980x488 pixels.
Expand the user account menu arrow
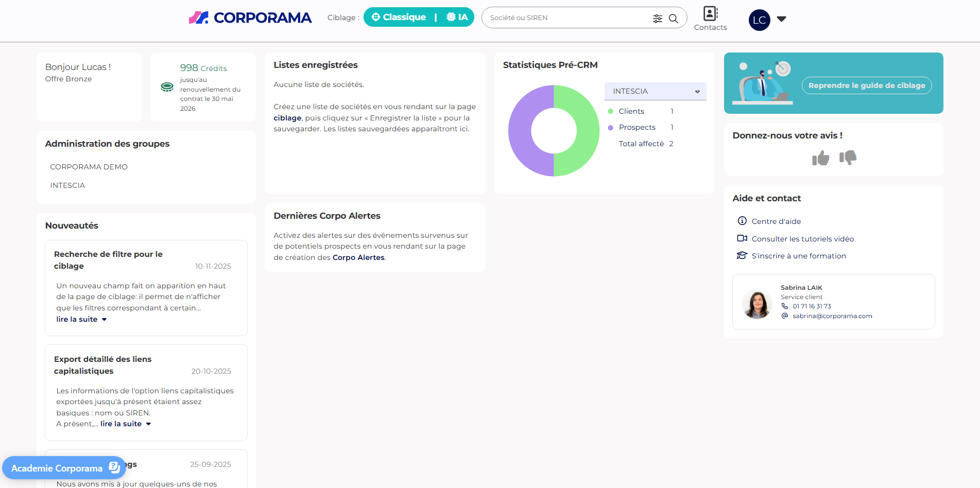(781, 19)
